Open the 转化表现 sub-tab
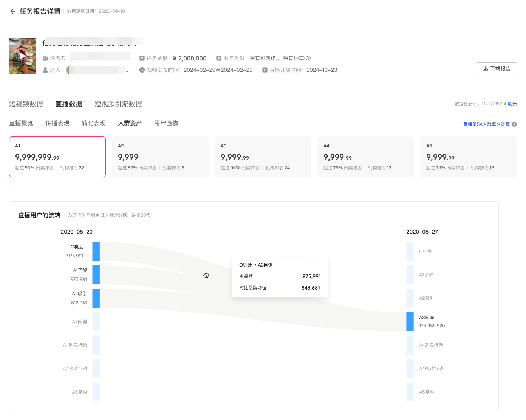The width and height of the screenshot is (526, 420). pos(94,123)
